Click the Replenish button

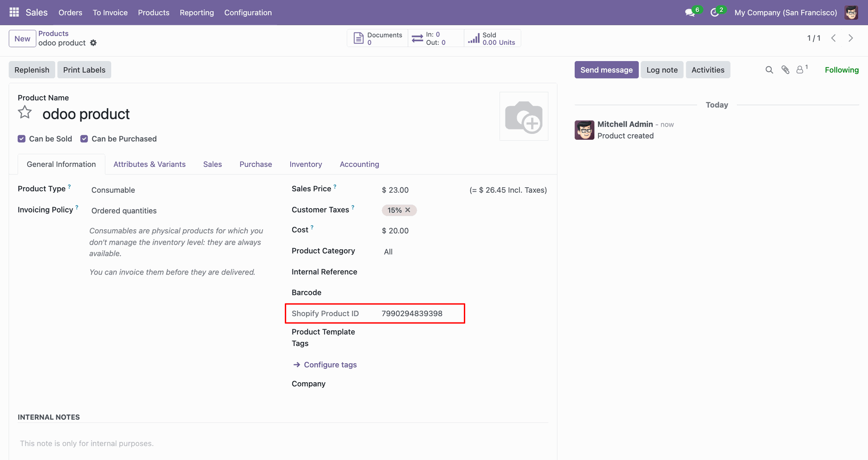[x=32, y=70]
